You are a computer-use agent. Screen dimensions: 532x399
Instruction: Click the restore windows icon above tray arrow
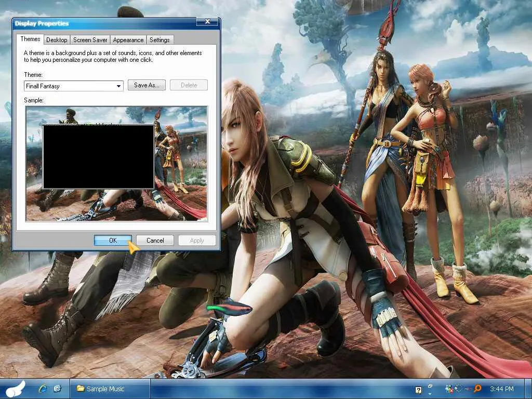click(430, 386)
